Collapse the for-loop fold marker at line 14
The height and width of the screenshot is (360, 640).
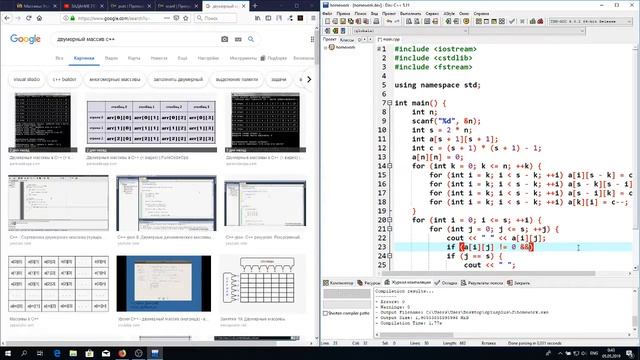[390, 166]
